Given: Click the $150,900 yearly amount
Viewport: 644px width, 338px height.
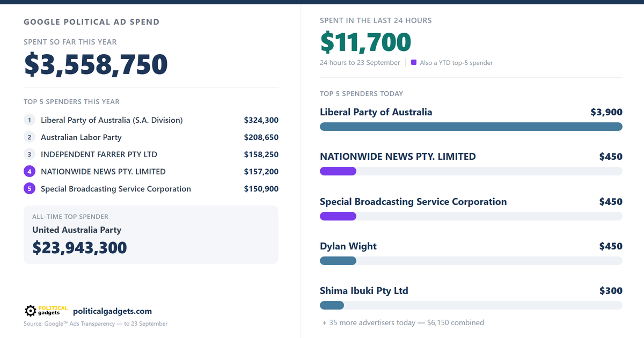Looking at the screenshot, I should click(261, 189).
